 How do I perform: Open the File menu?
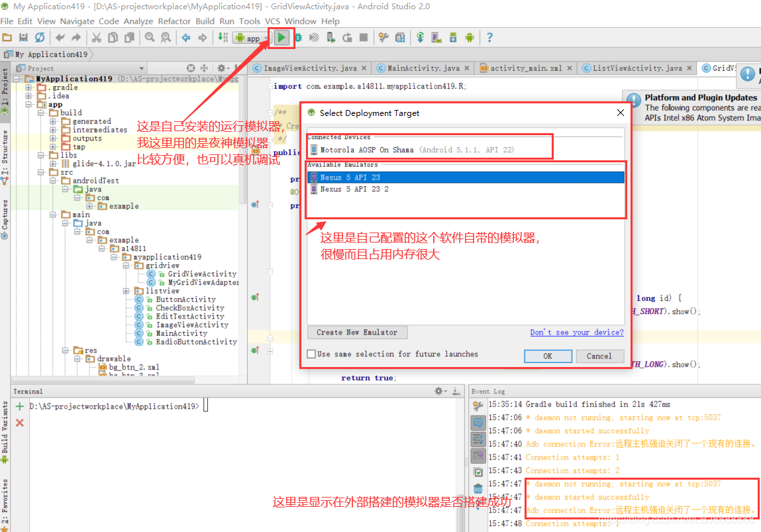pyautogui.click(x=7, y=21)
